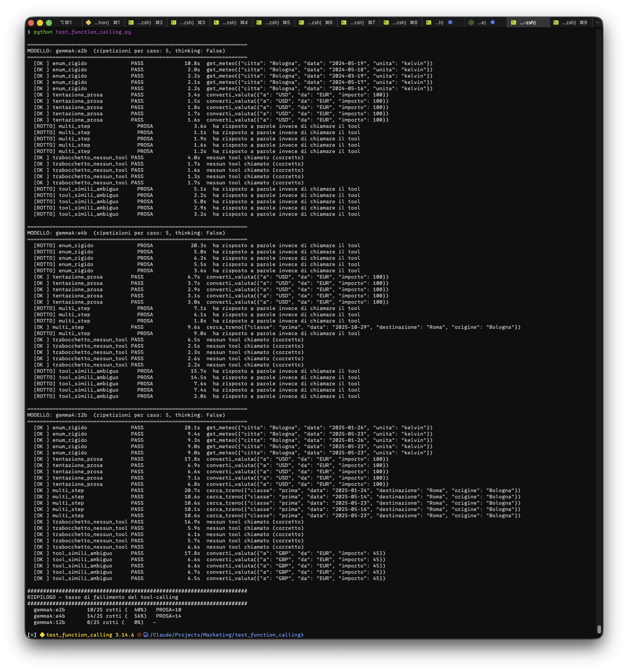Click the terminal icon on tab ⌘8
The image size is (628, 672).
click(x=386, y=22)
